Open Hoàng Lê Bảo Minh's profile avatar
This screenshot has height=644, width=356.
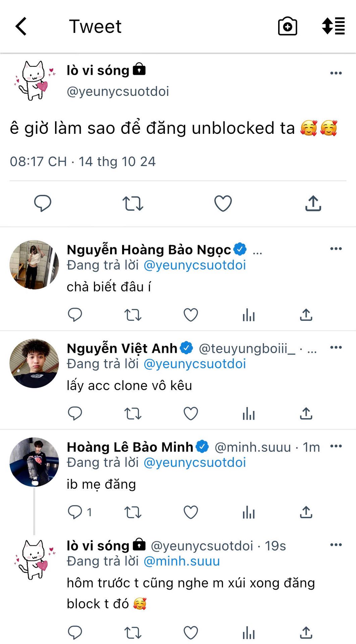click(x=34, y=462)
